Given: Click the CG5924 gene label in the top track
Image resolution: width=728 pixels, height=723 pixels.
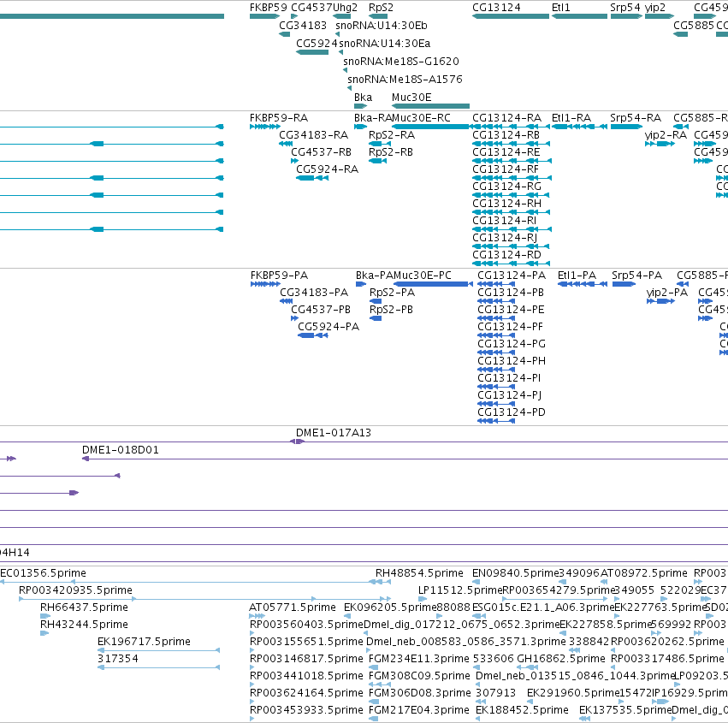Looking at the screenshot, I should point(317,44).
